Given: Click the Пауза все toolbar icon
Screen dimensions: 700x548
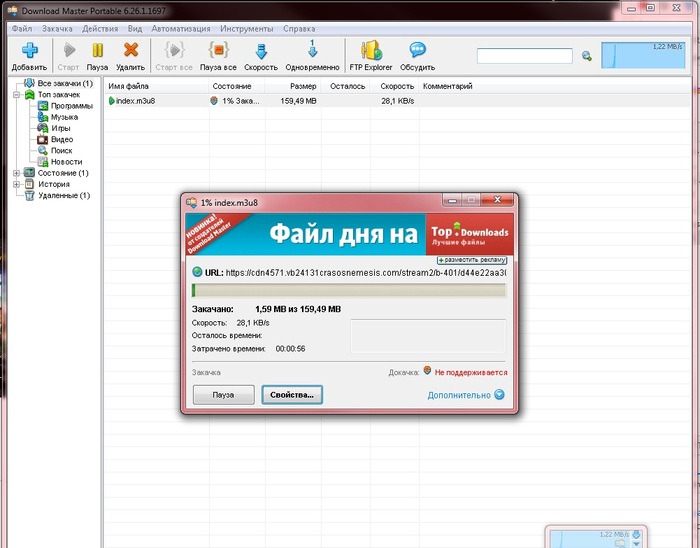Looking at the screenshot, I should (x=218, y=50).
